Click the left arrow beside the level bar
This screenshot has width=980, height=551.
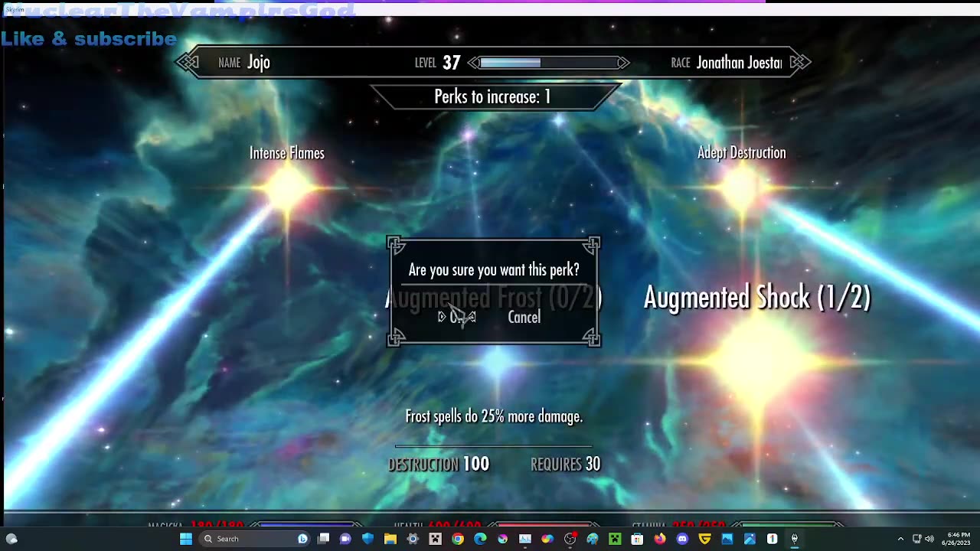click(x=474, y=63)
